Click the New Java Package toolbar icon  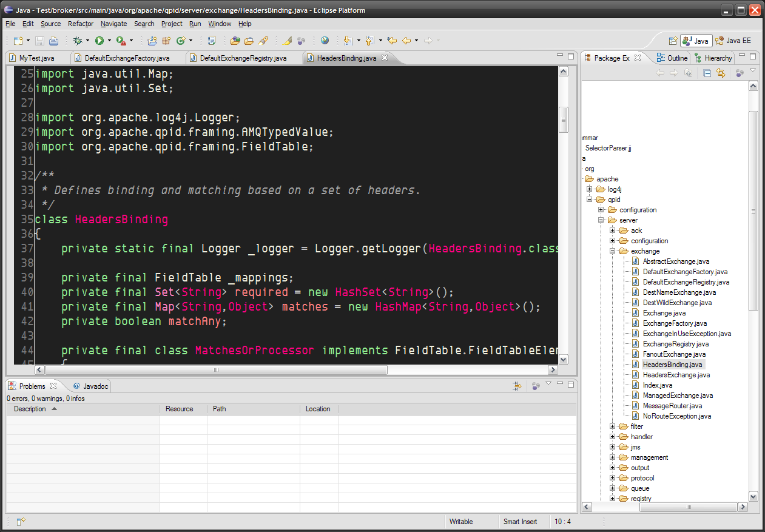[x=166, y=41]
